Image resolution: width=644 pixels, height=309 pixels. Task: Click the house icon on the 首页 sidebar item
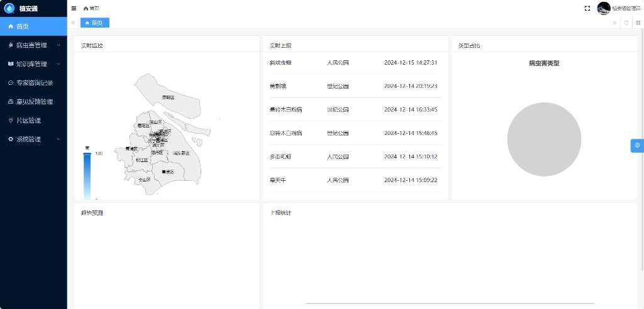(11, 26)
